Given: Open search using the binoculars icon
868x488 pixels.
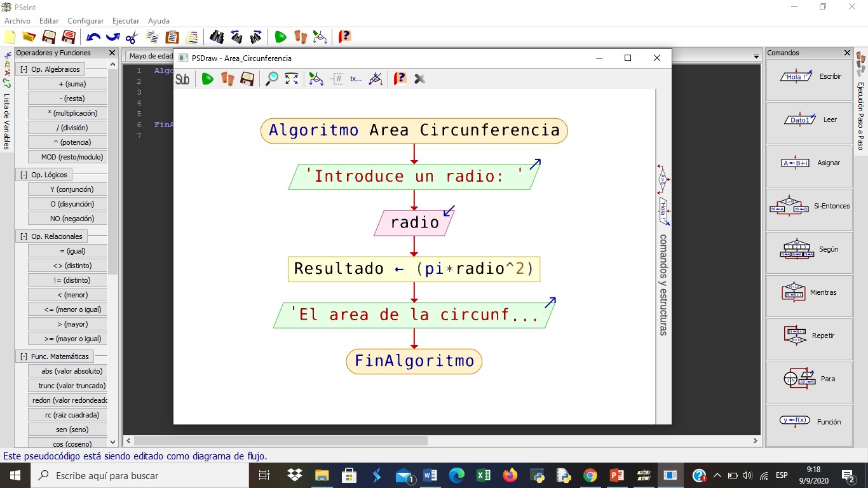Looking at the screenshot, I should (216, 37).
